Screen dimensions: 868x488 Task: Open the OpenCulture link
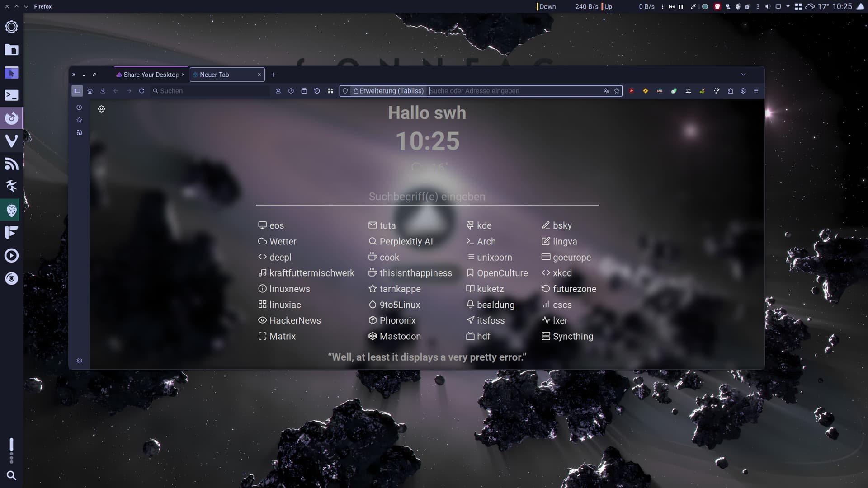[497, 273]
